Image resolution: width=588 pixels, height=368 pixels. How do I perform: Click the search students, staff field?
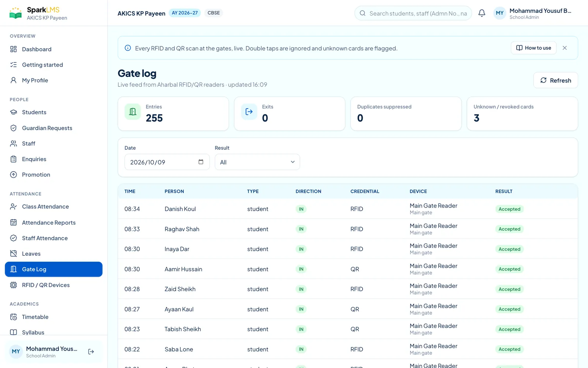413,13
